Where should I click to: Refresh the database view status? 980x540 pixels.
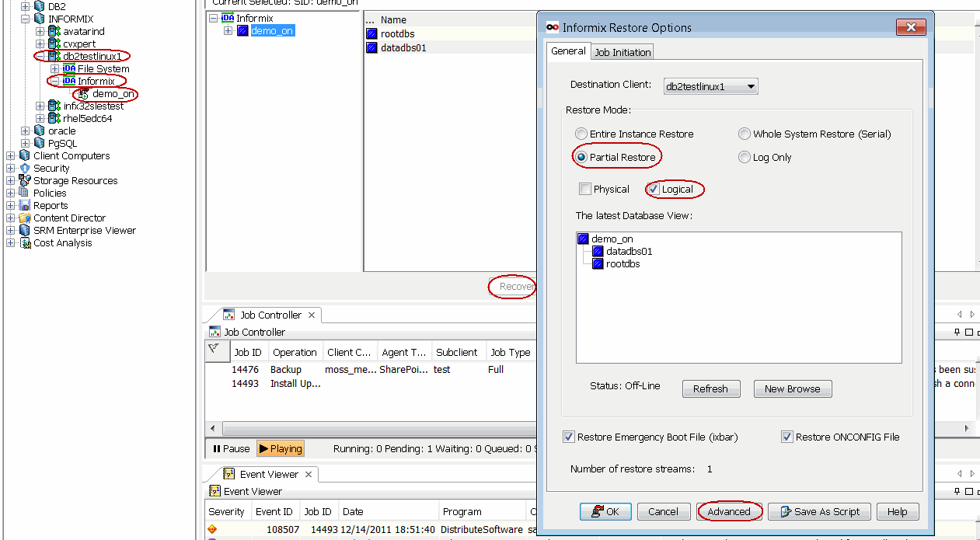click(x=711, y=388)
